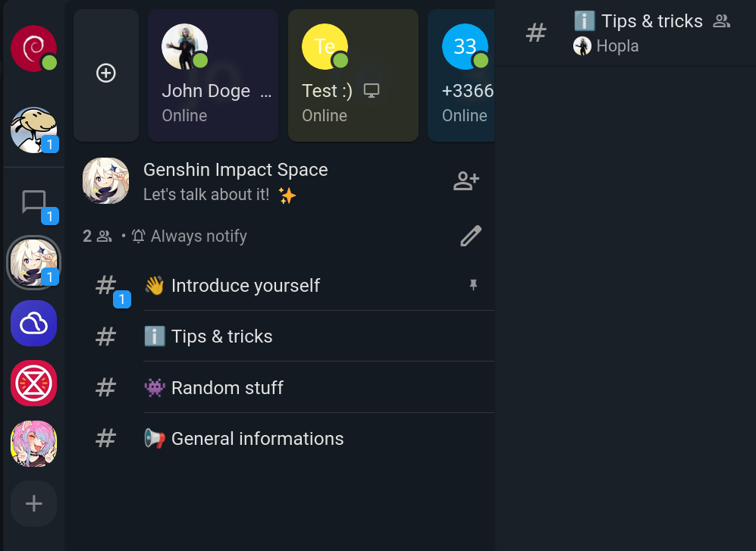
Task: Open the pink-haired anime avatar space
Action: pos(34,443)
